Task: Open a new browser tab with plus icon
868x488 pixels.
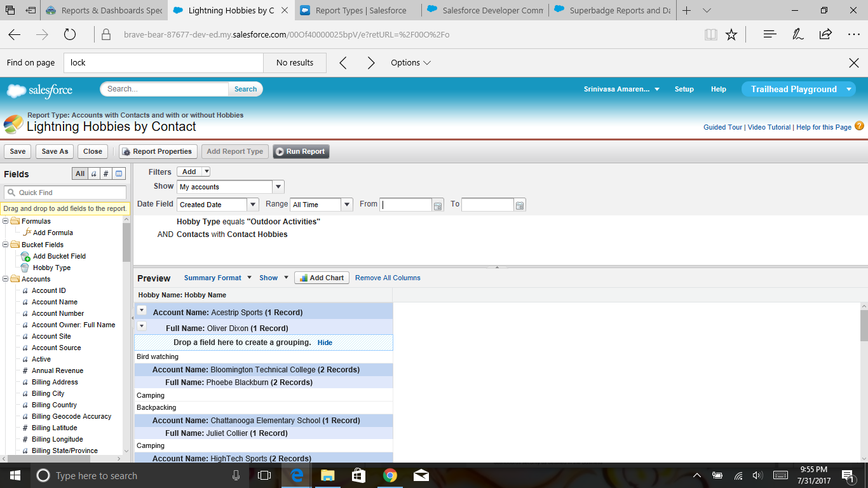Action: [x=686, y=11]
